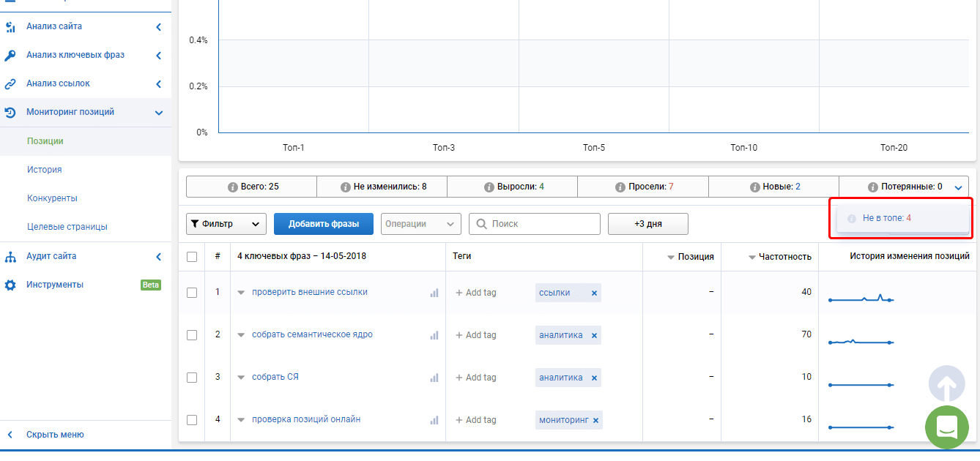Check the row 3 checkbox for собрать СЯ
Screen dimensions: 980x461
(x=192, y=378)
